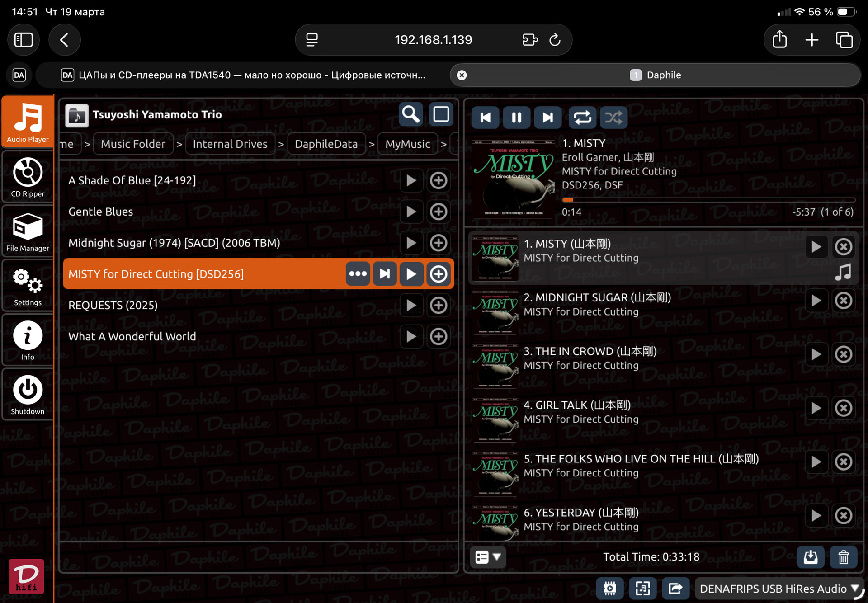Pause the currently playing track
This screenshot has width=868, height=603.
coord(516,118)
